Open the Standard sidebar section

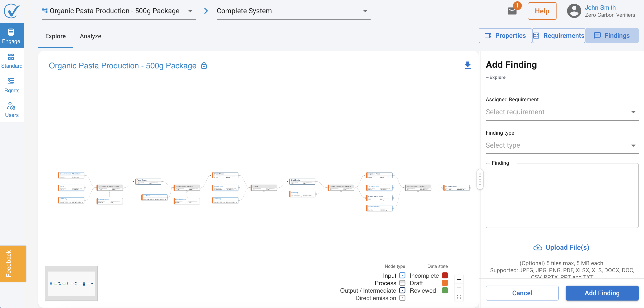coord(12,60)
